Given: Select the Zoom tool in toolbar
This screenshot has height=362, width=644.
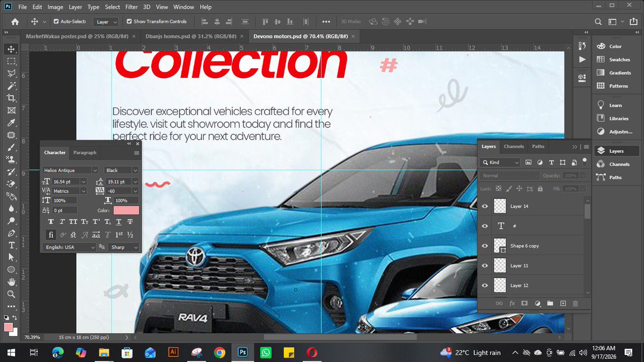Looking at the screenshot, I should click(x=11, y=294).
